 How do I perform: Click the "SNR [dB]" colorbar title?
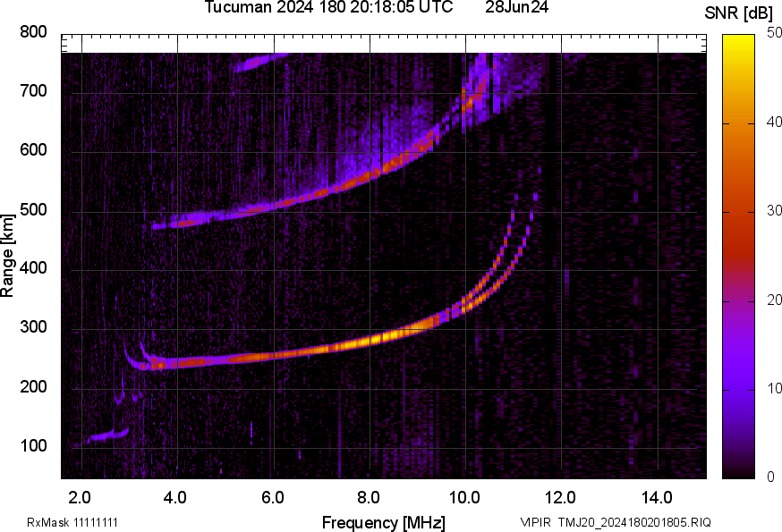738,13
